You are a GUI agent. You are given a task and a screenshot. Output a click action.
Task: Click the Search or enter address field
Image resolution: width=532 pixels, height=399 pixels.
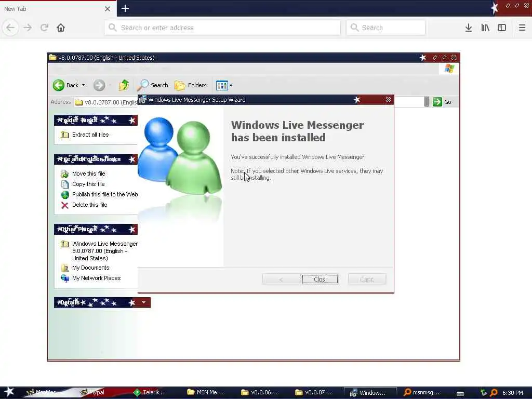[222, 28]
